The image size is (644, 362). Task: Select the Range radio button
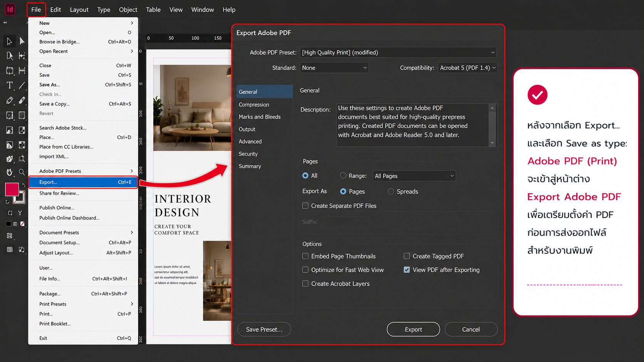343,175
